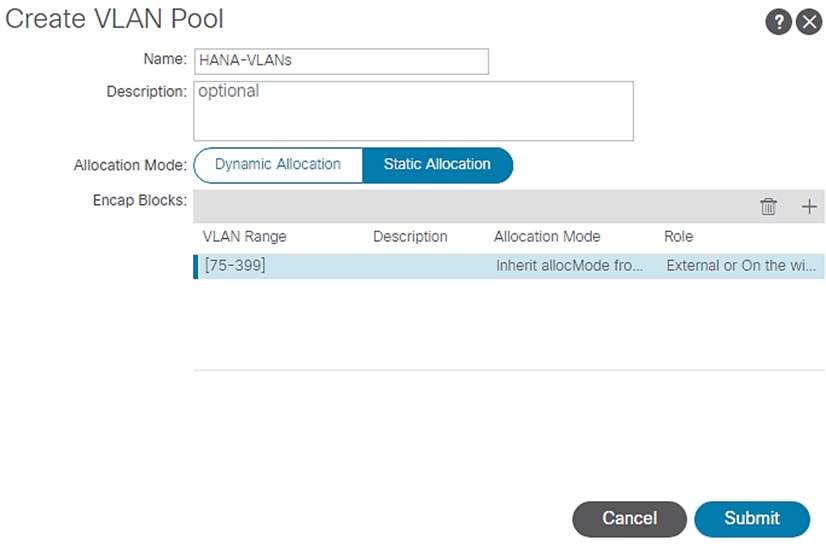The height and width of the screenshot is (546, 826).
Task: Click the Role column header
Action: pyautogui.click(x=678, y=237)
